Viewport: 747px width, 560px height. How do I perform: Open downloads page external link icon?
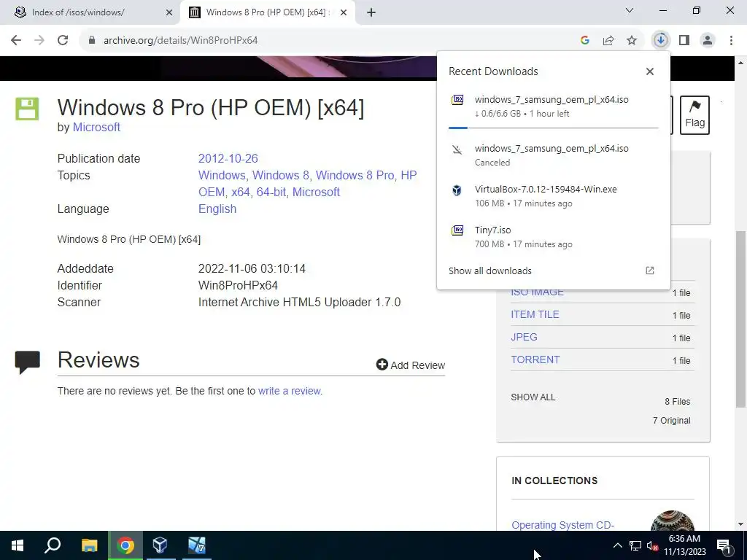(x=650, y=271)
